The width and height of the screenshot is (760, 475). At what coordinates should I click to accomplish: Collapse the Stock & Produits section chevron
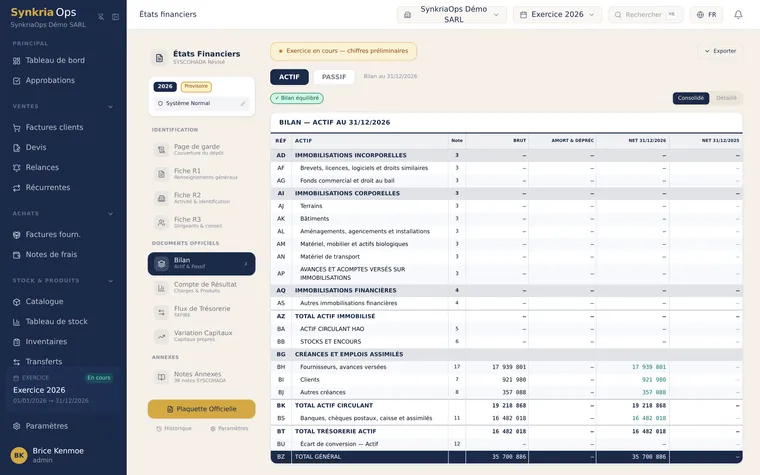pyautogui.click(x=111, y=281)
